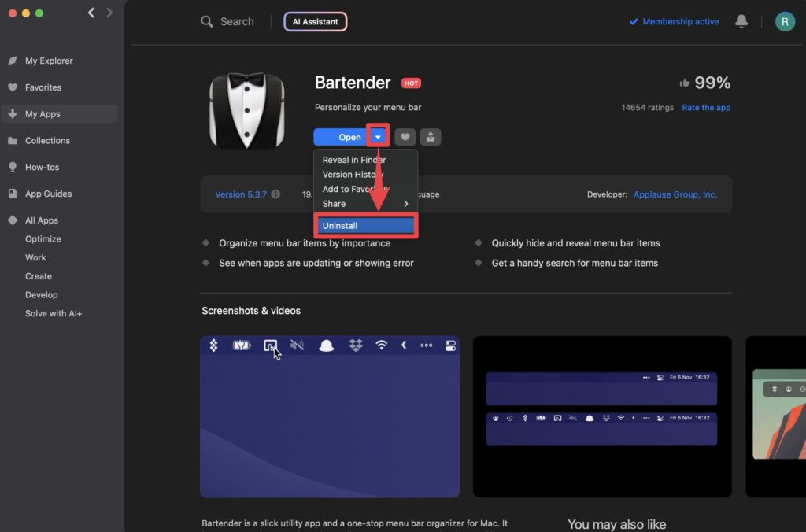Click the thumbs-up rating icon

pos(684,83)
